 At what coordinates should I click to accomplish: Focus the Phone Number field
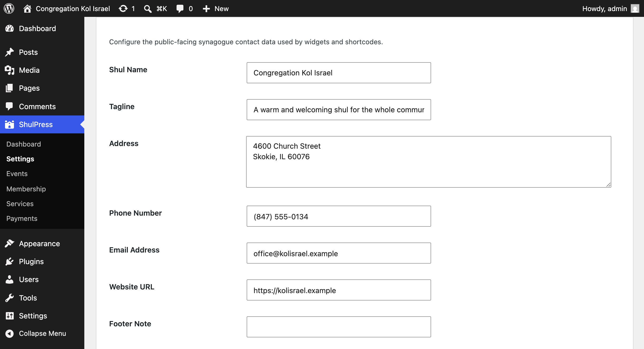tap(339, 216)
